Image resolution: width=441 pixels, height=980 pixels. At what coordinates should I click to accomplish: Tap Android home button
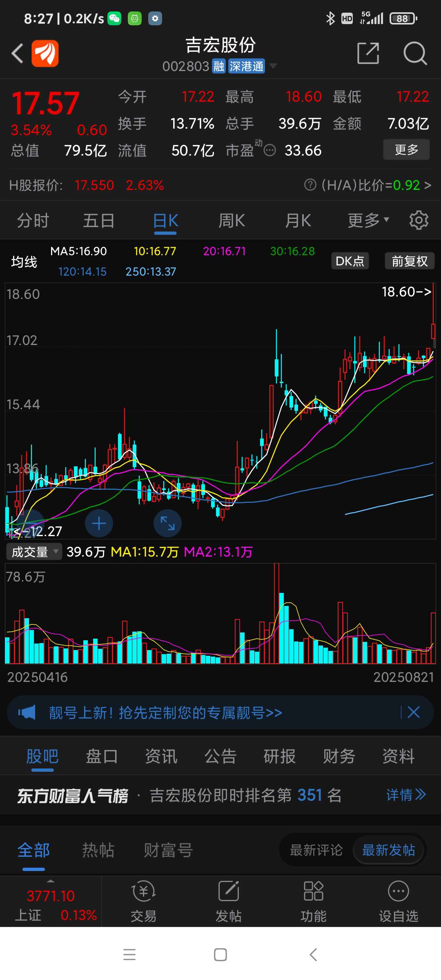coord(220,955)
